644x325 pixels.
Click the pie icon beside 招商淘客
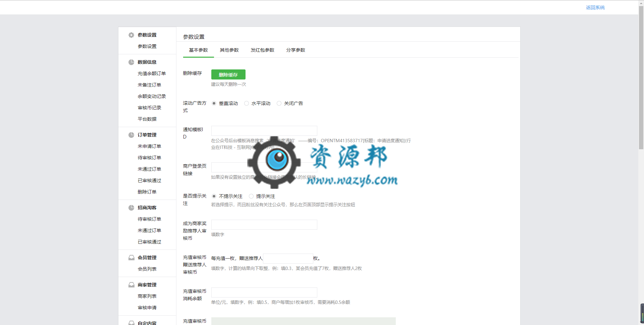pyautogui.click(x=131, y=208)
